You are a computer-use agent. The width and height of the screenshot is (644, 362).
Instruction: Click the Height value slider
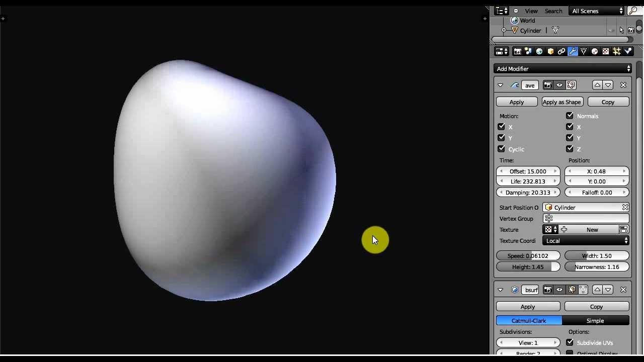pos(528,267)
